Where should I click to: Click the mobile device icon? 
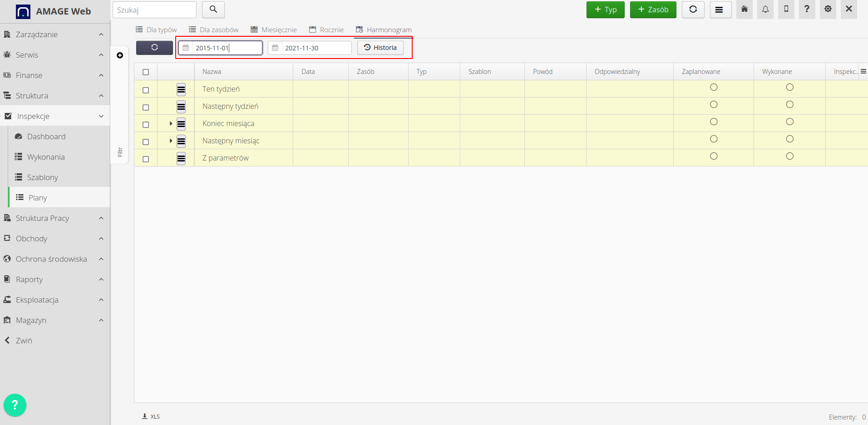[786, 10]
